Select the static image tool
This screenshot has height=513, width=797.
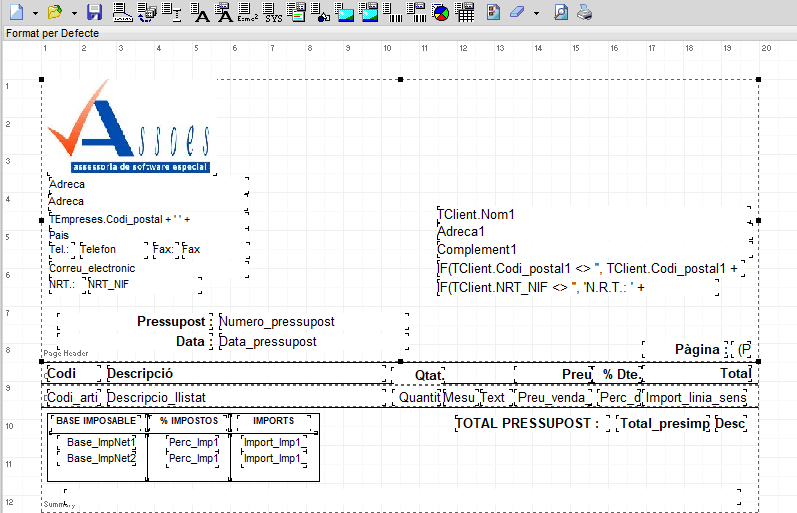pos(344,12)
